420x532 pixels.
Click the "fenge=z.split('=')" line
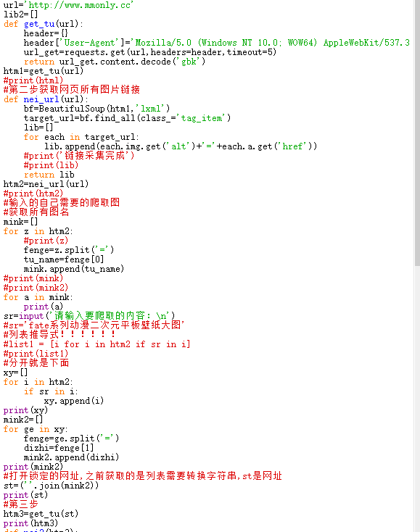69,250
